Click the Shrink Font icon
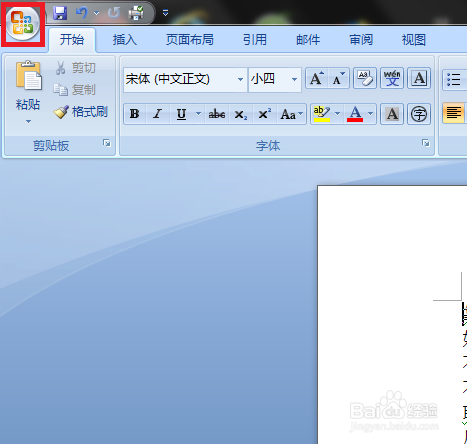This screenshot has width=467, height=444. 339,79
